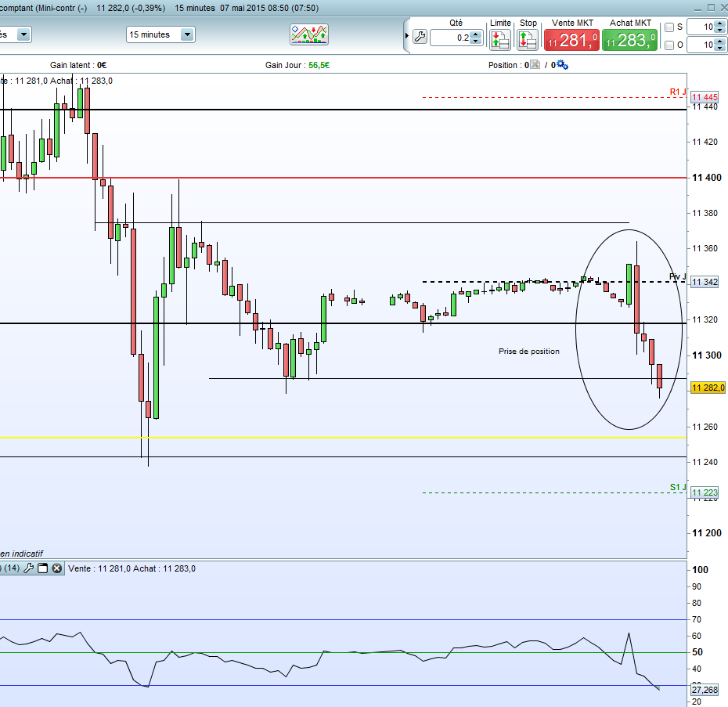
Task: Open the 15 minutes timeframe dropdown
Action: 187,34
